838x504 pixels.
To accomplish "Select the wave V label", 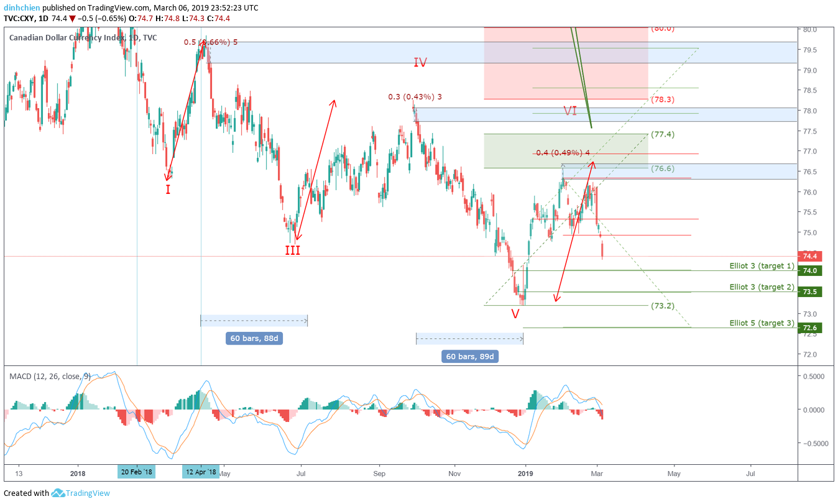I will pyautogui.click(x=515, y=314).
